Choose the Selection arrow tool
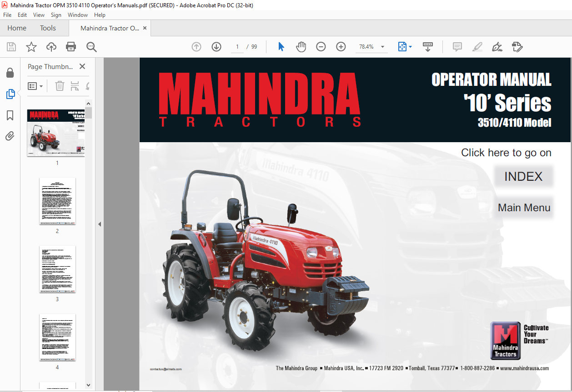Screen dimensions: 572x392 281,47
